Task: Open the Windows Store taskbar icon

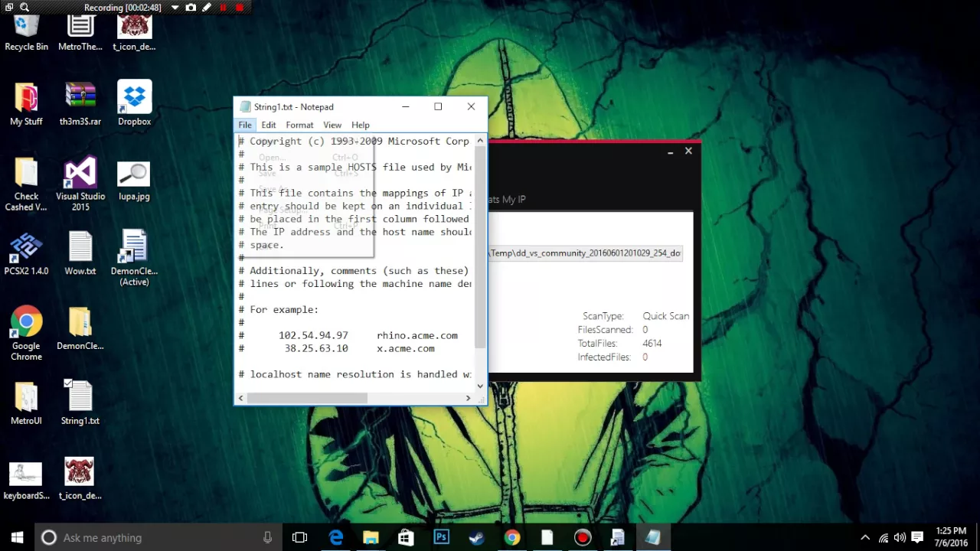Action: pos(406,537)
